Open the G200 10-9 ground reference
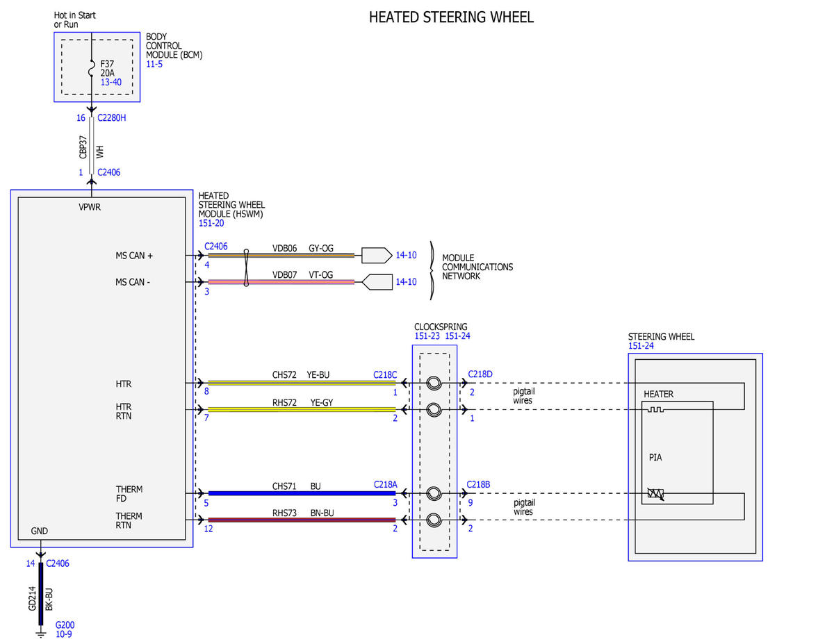 [x=65, y=629]
